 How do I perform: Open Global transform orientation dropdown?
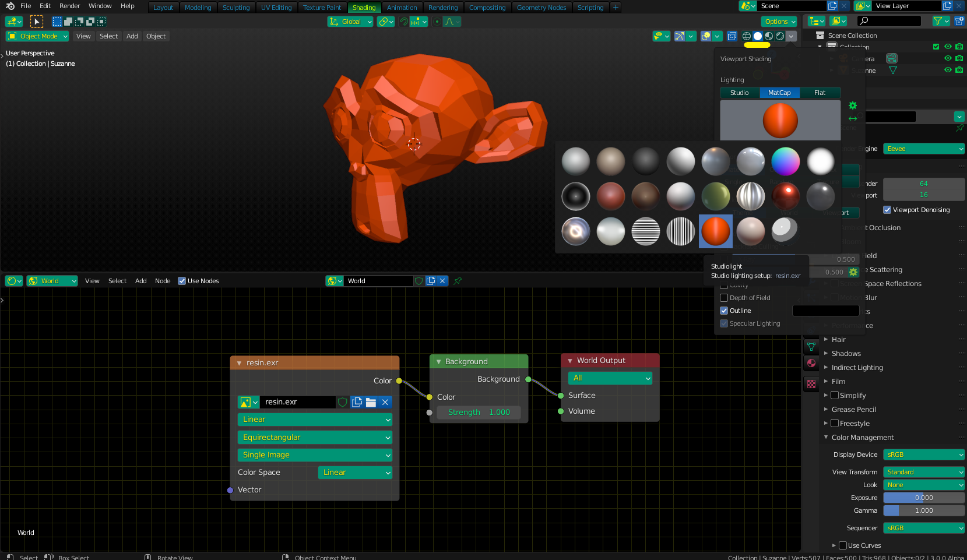[350, 22]
